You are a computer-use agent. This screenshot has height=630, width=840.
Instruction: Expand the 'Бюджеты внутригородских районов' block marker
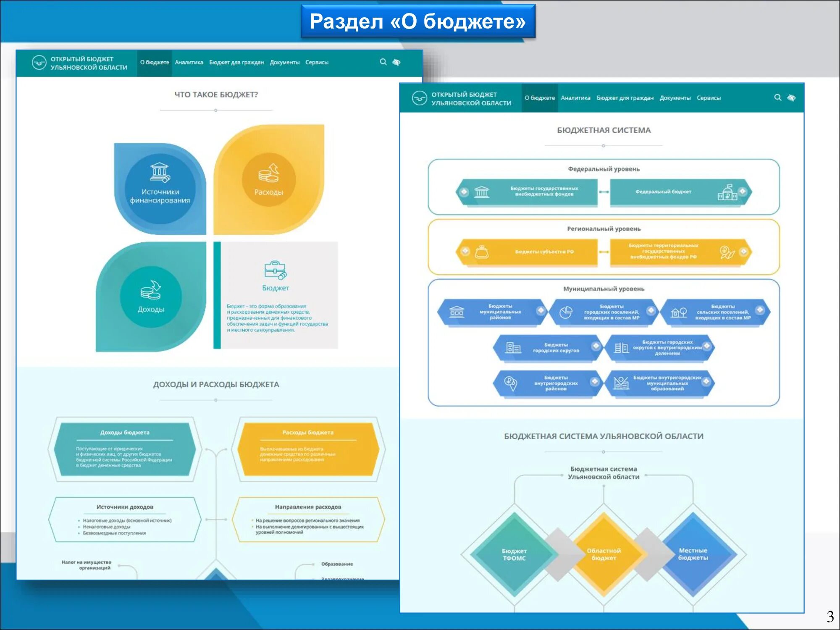point(595,381)
